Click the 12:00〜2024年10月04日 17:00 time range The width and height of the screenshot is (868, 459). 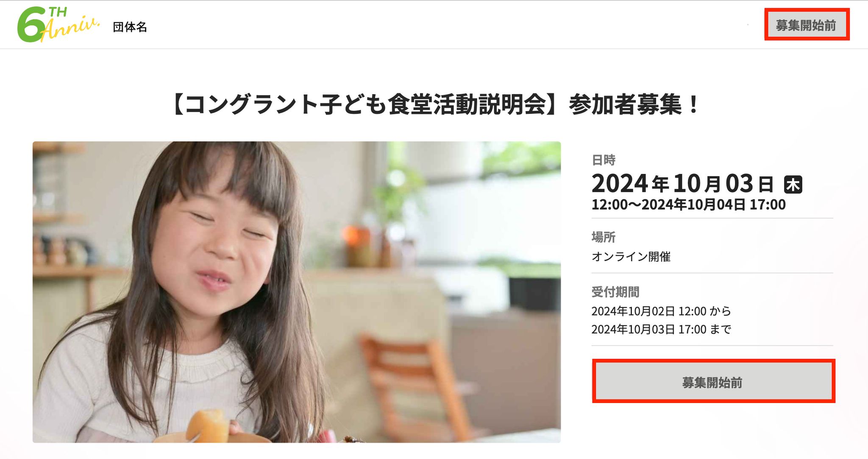(x=688, y=205)
